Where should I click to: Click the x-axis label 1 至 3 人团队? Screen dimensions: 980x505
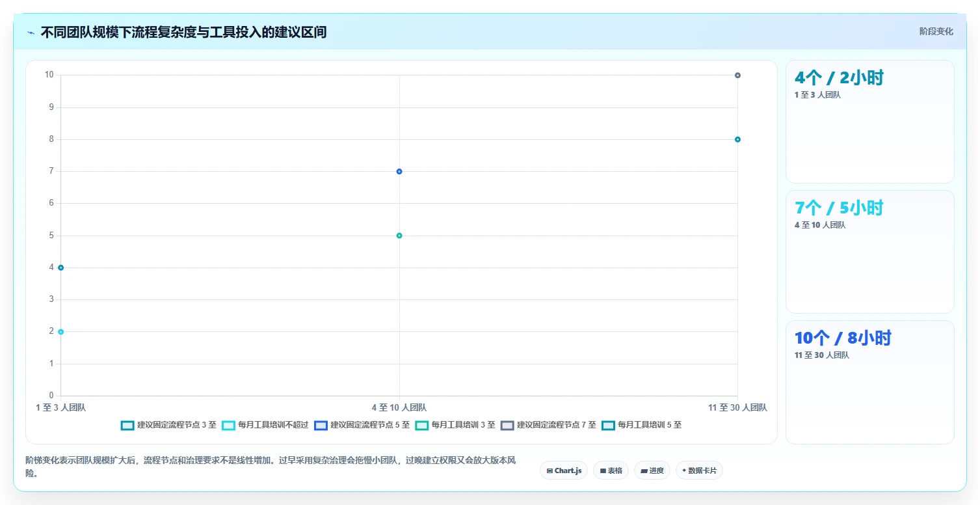(x=60, y=407)
